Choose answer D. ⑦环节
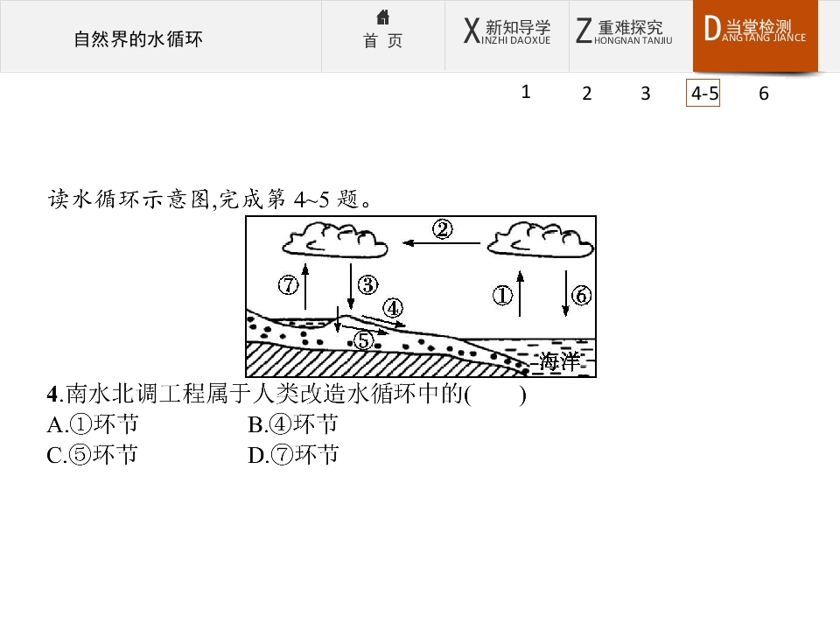This screenshot has height=630, width=840. 294,455
